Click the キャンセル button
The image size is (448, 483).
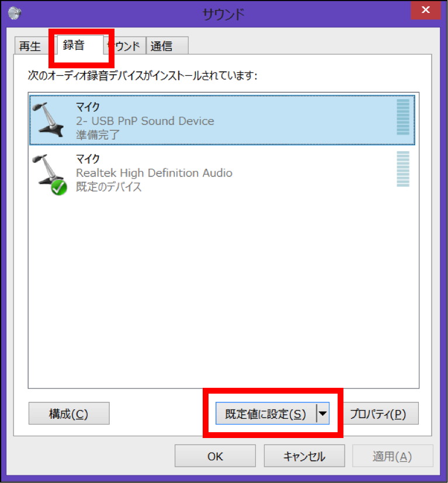(304, 456)
